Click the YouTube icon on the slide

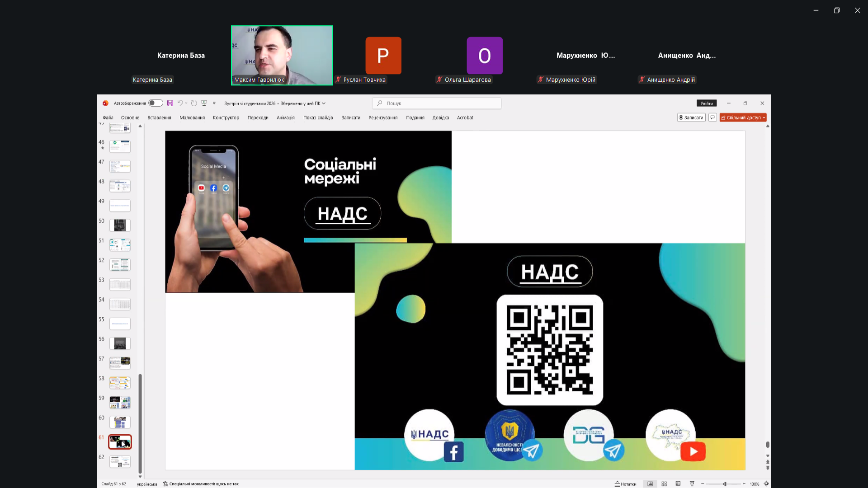[693, 451]
